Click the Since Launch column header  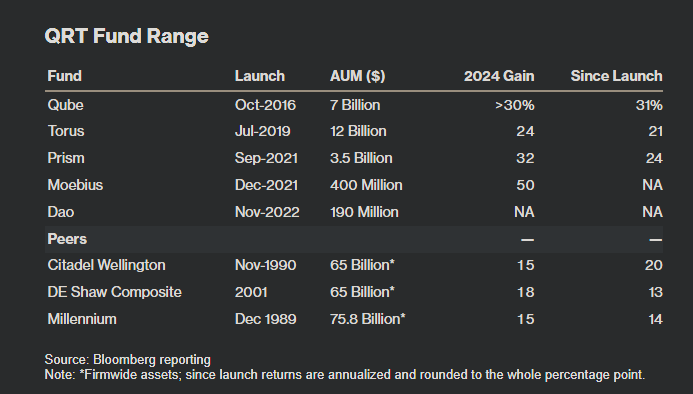pyautogui.click(x=617, y=76)
